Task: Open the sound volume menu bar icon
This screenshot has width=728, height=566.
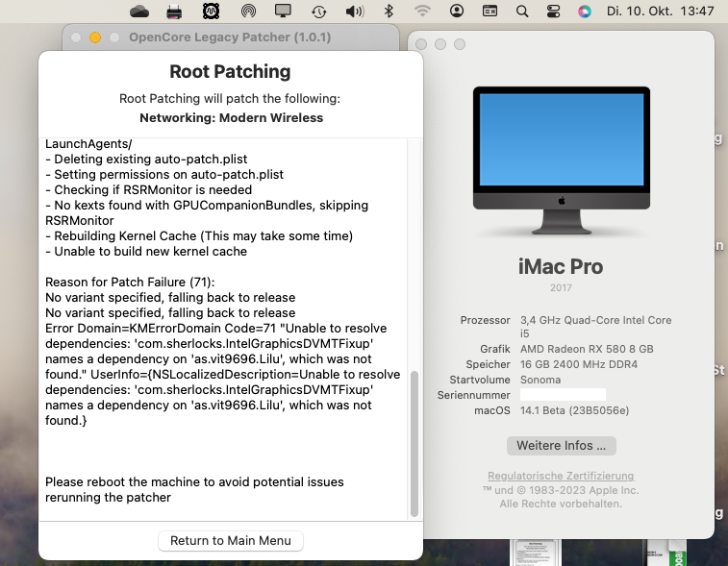Action: (355, 12)
